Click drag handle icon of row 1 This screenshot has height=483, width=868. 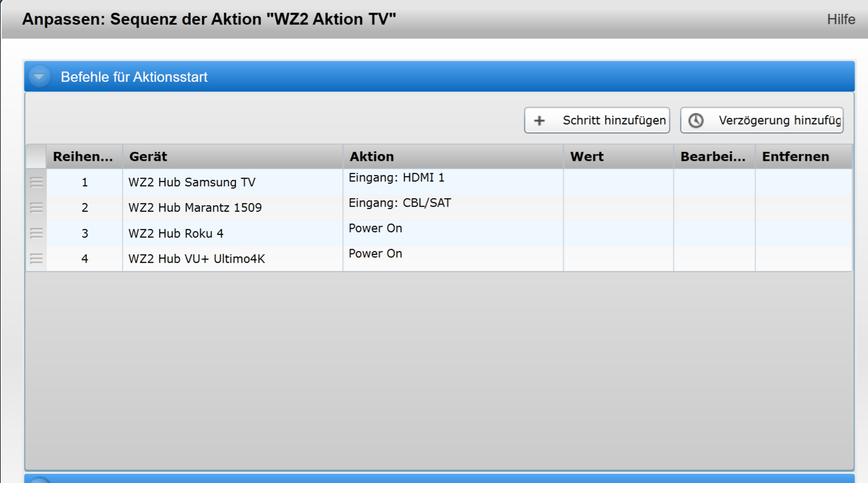pos(36,182)
